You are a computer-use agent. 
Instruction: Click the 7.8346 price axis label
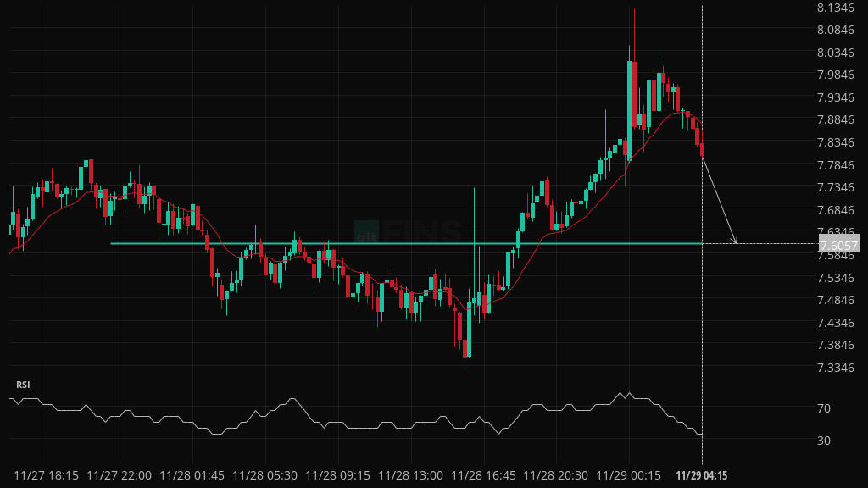tap(835, 142)
